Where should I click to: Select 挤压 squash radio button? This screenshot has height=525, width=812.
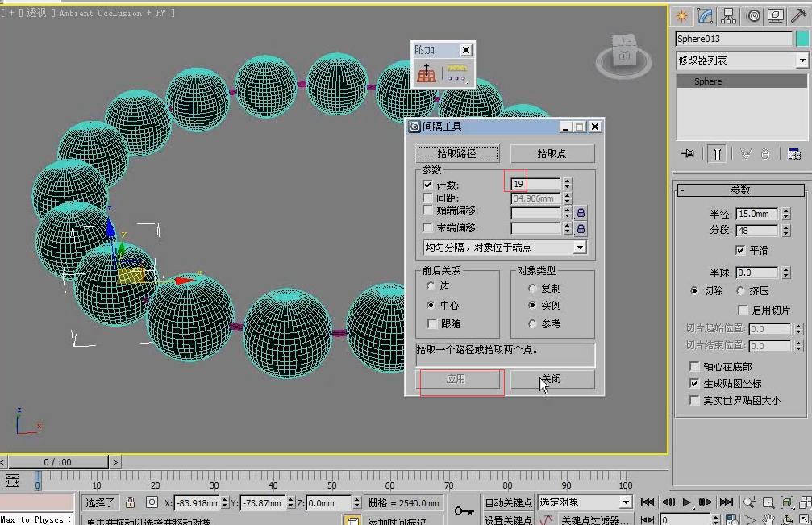pos(740,291)
